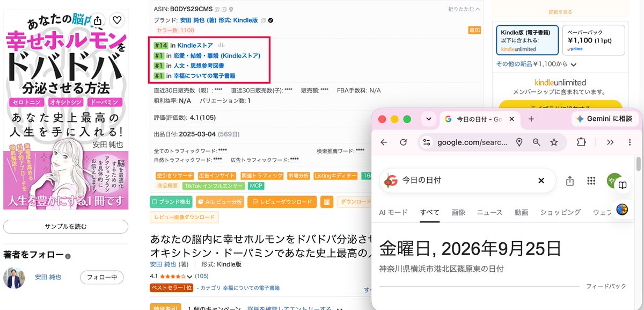Add book to wishlist with heart icon

tap(117, 20)
